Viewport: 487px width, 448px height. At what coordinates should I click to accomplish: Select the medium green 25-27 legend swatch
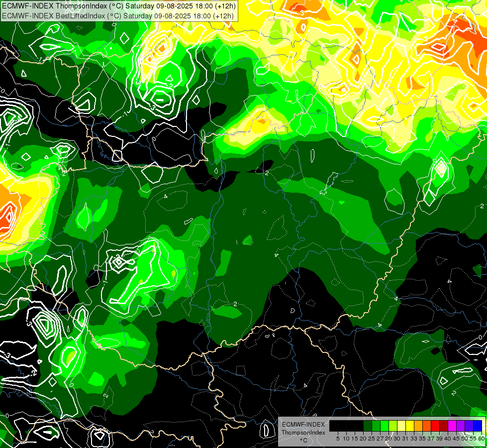tap(376, 426)
